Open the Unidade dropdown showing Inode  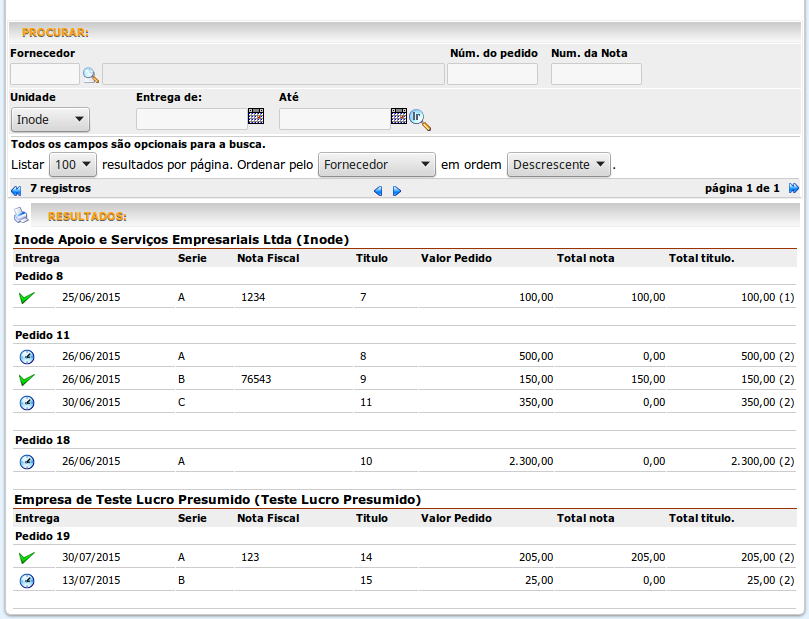[50, 120]
